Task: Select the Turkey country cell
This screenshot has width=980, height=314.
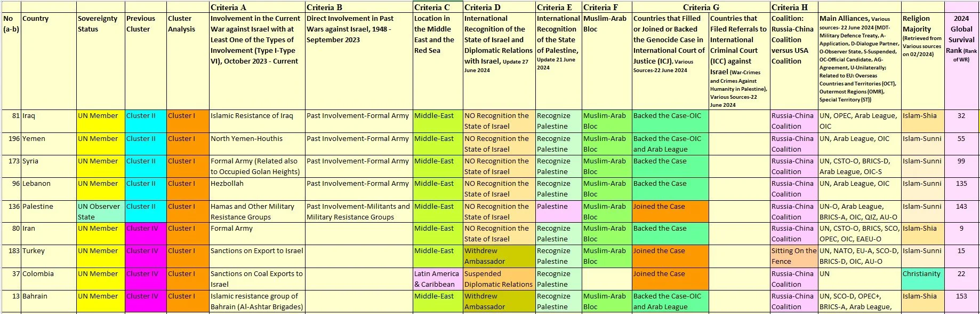Action: (49, 256)
